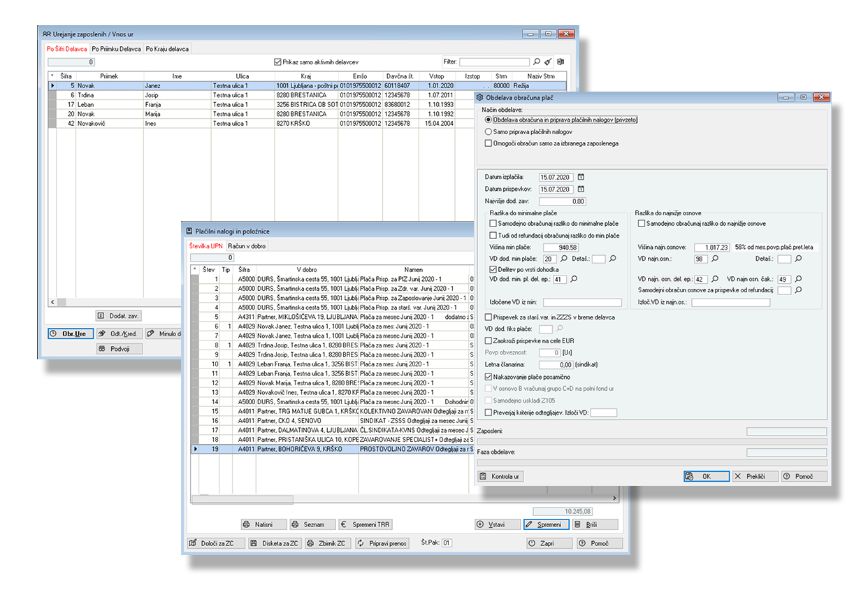The width and height of the screenshot is (868, 595).
Task: Switch to Račun v dobro tab
Action: pyautogui.click(x=247, y=246)
